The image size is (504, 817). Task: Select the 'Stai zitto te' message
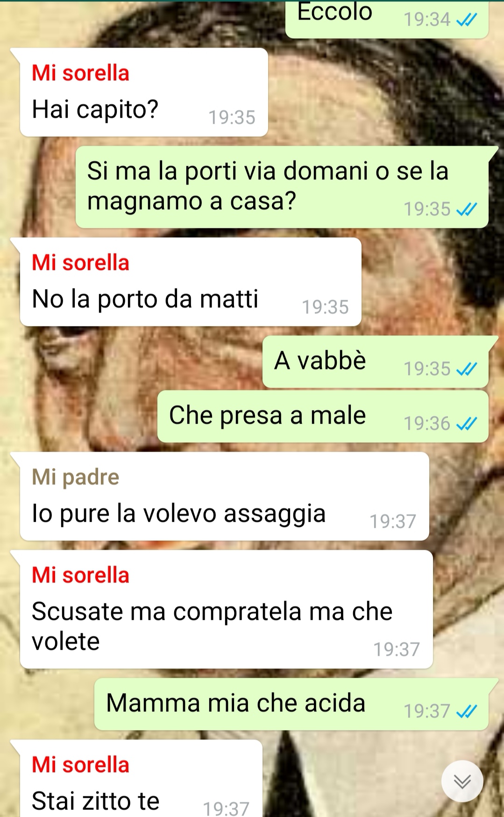(141, 779)
